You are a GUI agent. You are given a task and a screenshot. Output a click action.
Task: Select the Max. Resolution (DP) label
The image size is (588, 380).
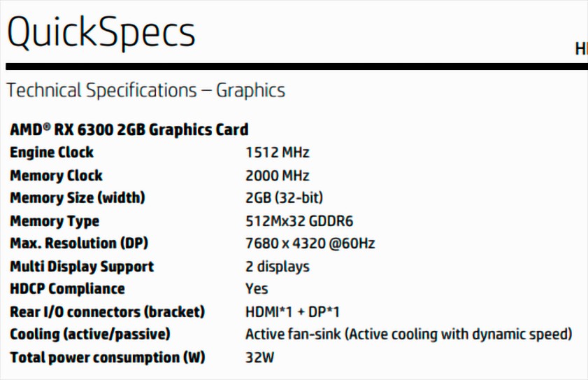(x=79, y=244)
